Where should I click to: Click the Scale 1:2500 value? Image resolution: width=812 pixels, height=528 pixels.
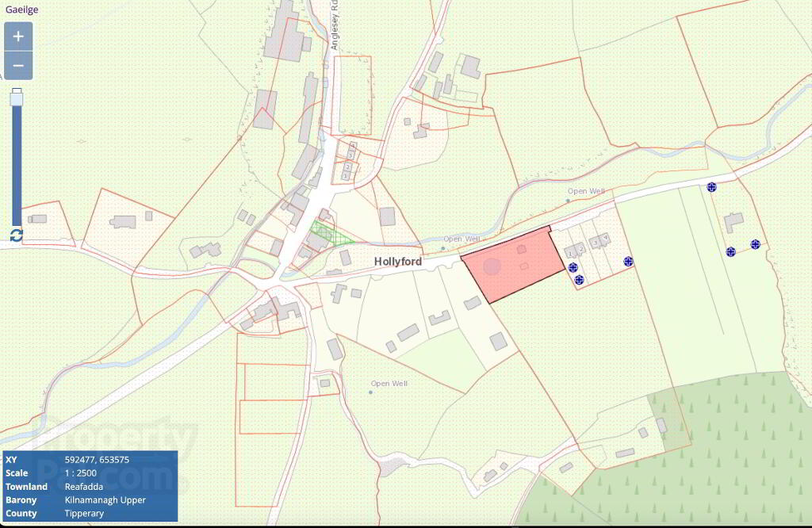(80, 473)
